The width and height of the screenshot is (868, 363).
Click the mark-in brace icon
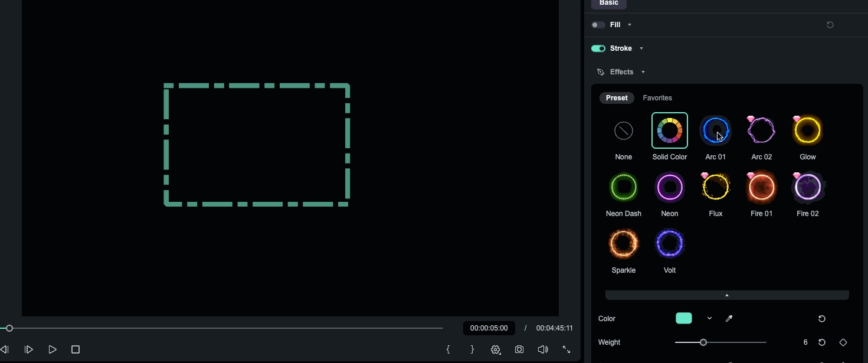[x=448, y=349]
